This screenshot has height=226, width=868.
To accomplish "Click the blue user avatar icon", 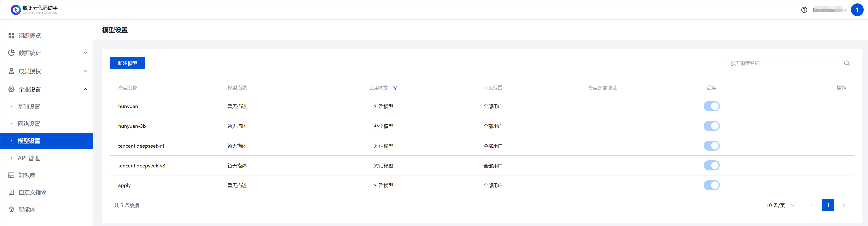I will [857, 10].
